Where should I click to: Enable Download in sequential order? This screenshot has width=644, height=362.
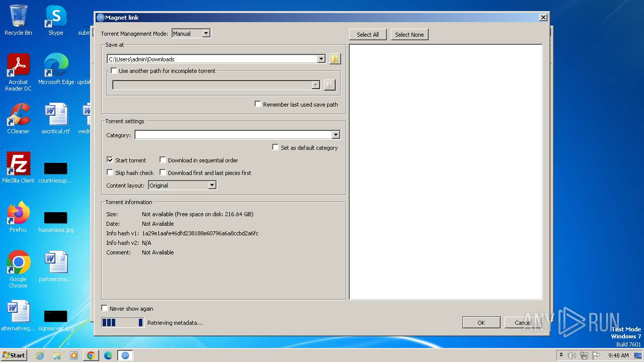tap(163, 160)
